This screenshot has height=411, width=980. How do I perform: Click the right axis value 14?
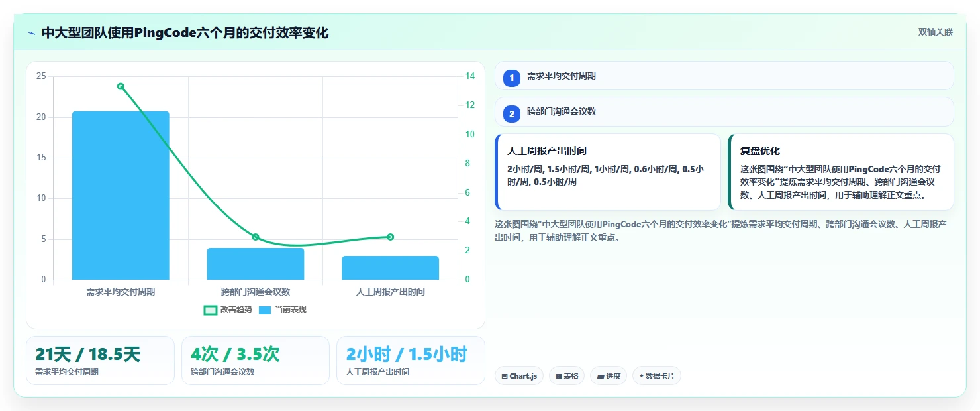point(470,76)
